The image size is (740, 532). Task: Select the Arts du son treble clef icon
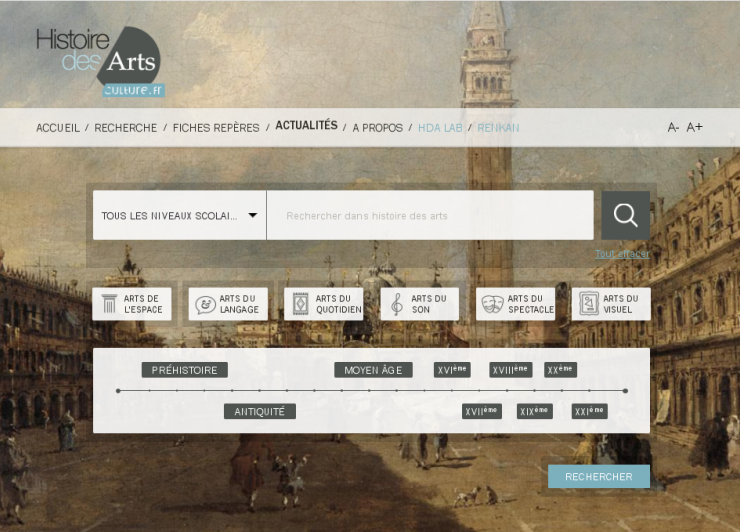(397, 304)
